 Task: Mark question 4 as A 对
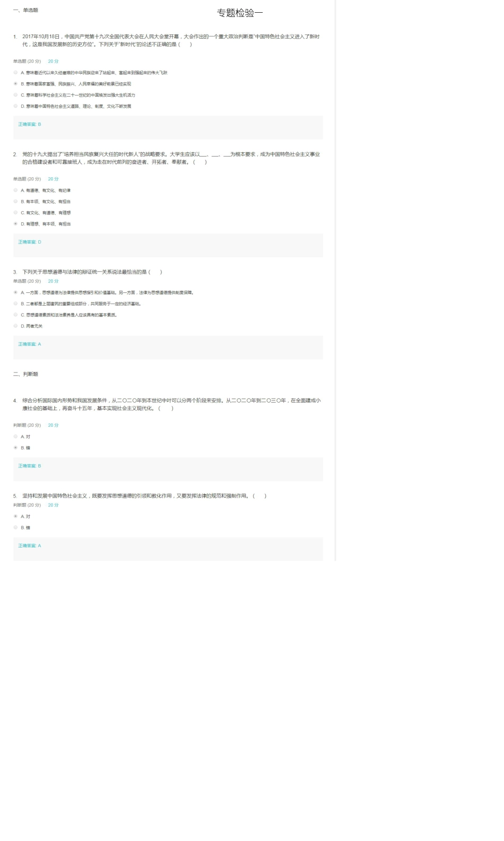pos(15,437)
